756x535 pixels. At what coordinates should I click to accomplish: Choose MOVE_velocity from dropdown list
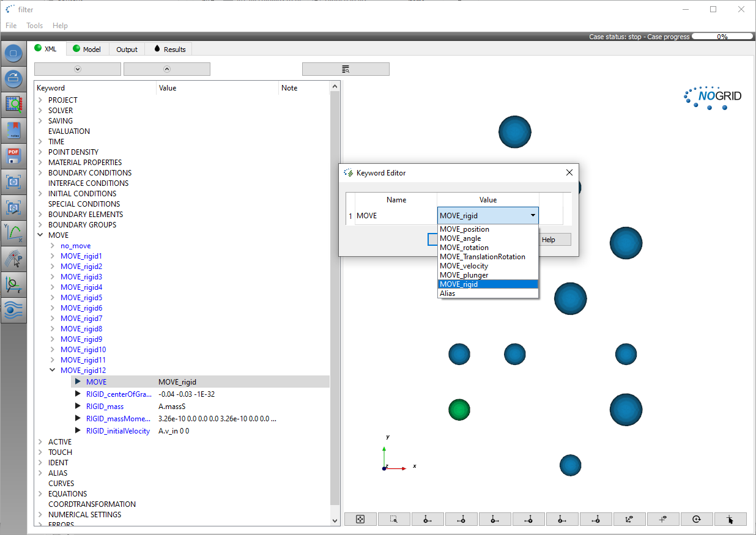pyautogui.click(x=488, y=266)
